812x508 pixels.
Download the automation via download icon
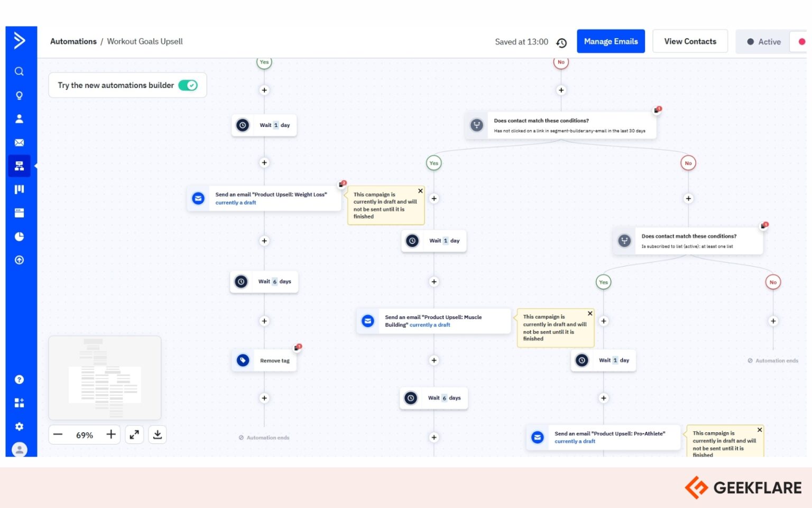[x=158, y=435]
